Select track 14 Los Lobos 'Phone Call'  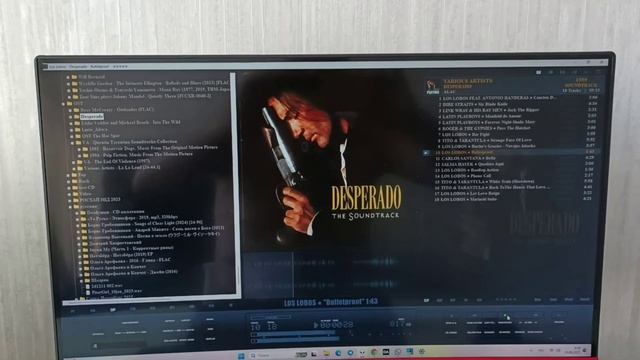tap(514, 176)
